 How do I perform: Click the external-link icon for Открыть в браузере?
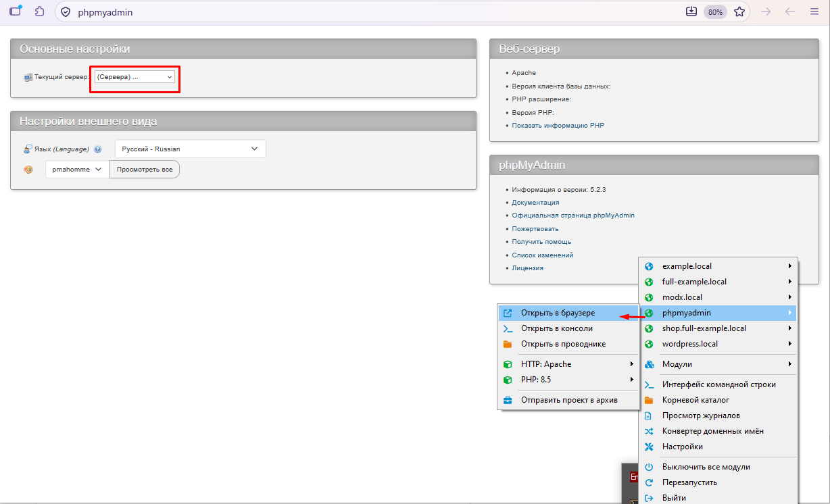(x=508, y=313)
